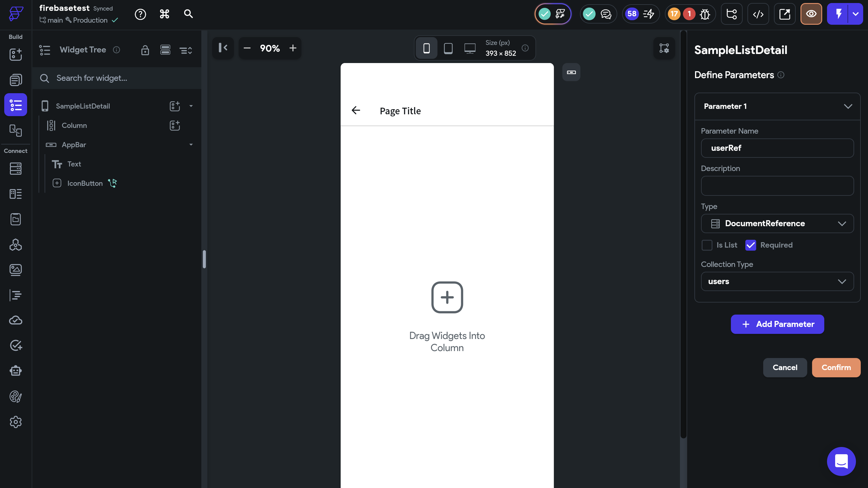868x488 pixels.
Task: Uncheck the Required checkbox
Action: click(x=750, y=245)
